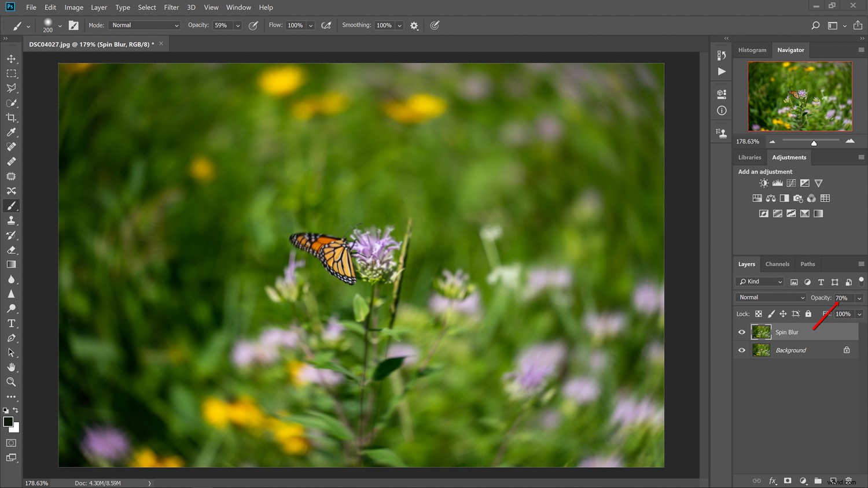Expand the Kind filter dropdown in Layers panel
The height and width of the screenshot is (488, 868).
pyautogui.click(x=759, y=282)
